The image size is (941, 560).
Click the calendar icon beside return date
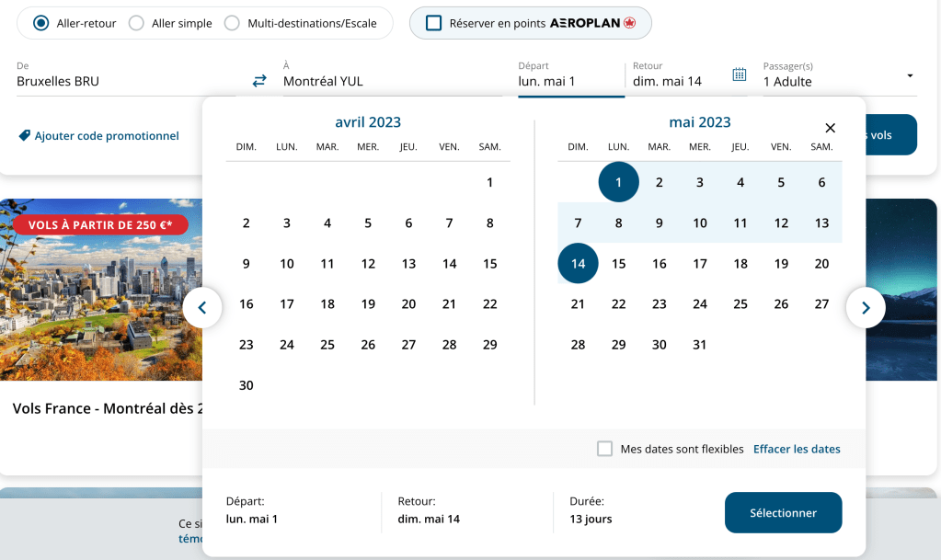click(x=739, y=74)
